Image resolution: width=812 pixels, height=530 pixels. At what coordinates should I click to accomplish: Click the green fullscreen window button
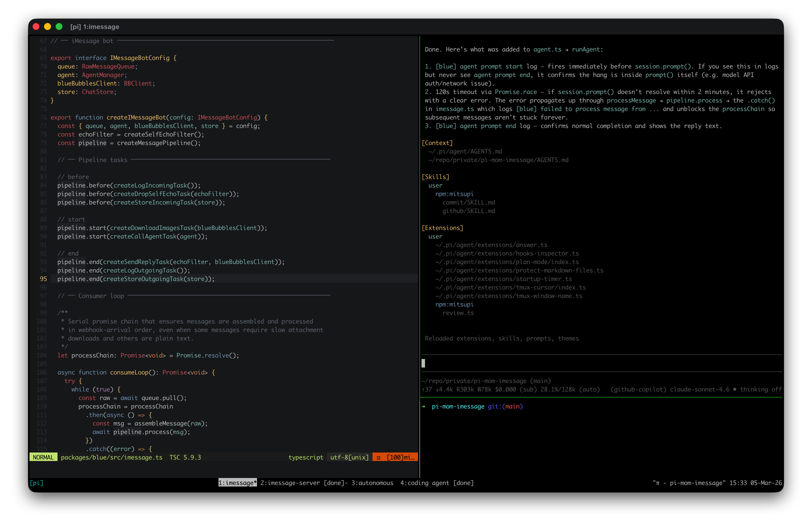59,26
